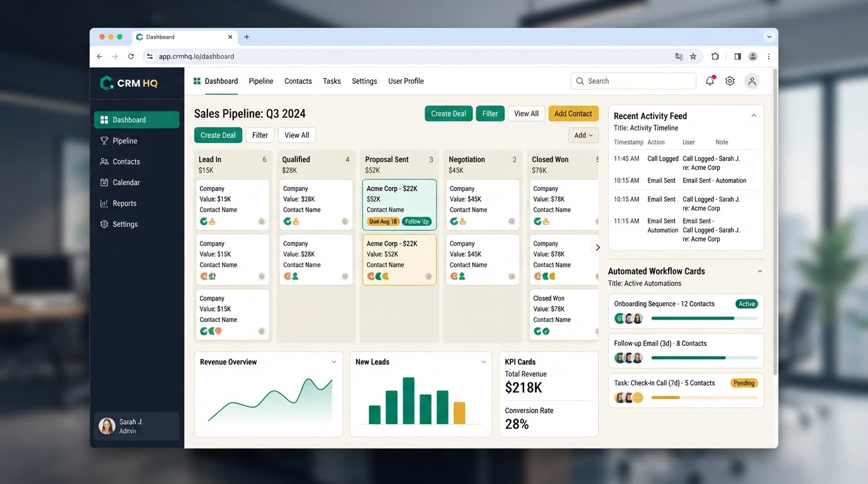Collapse the Automated Workflow Cards panel
868x484 pixels.
tap(759, 271)
